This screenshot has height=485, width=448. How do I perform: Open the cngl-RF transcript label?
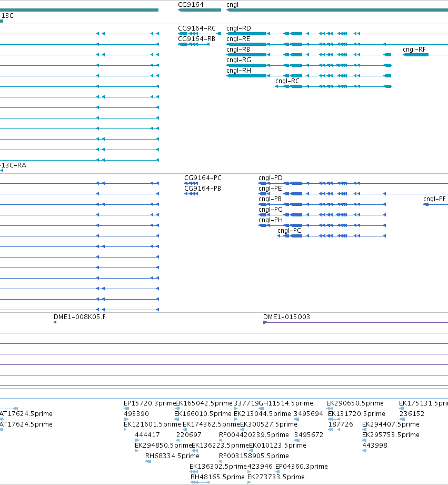414,49
